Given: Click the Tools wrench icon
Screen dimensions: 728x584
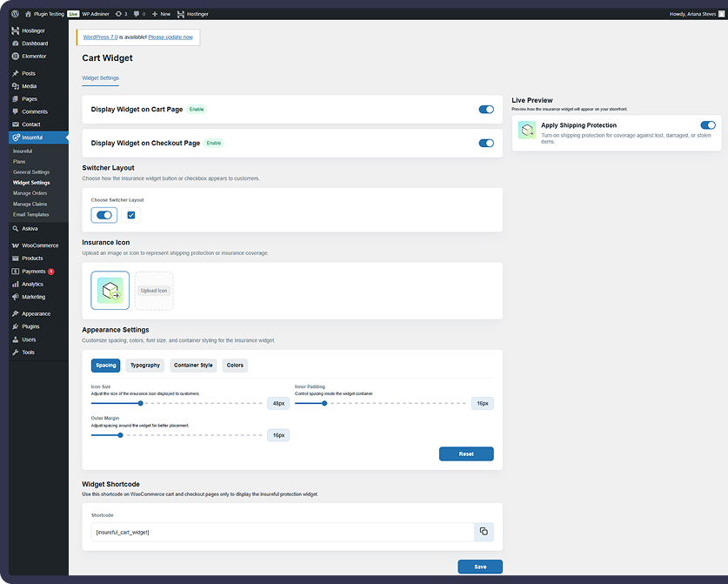Looking at the screenshot, I should (x=16, y=352).
